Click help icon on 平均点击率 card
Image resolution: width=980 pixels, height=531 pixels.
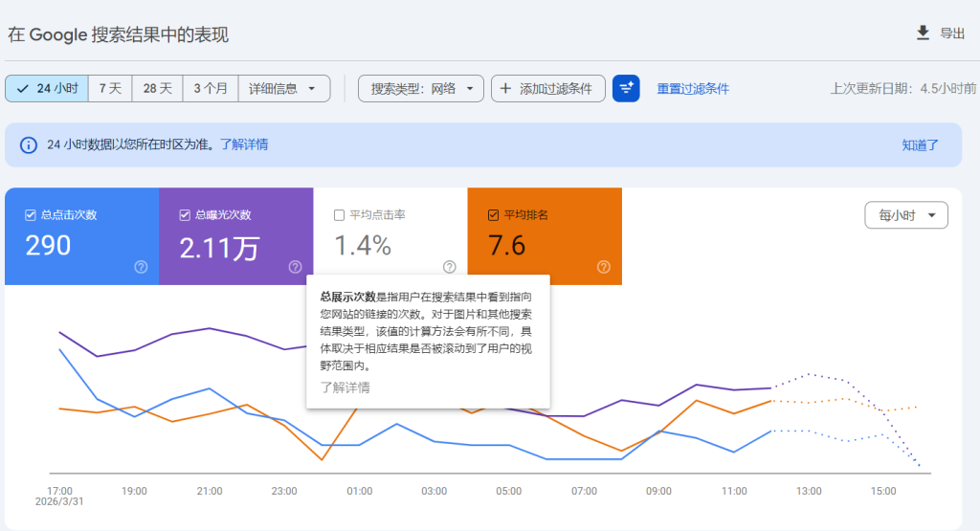coord(450,267)
